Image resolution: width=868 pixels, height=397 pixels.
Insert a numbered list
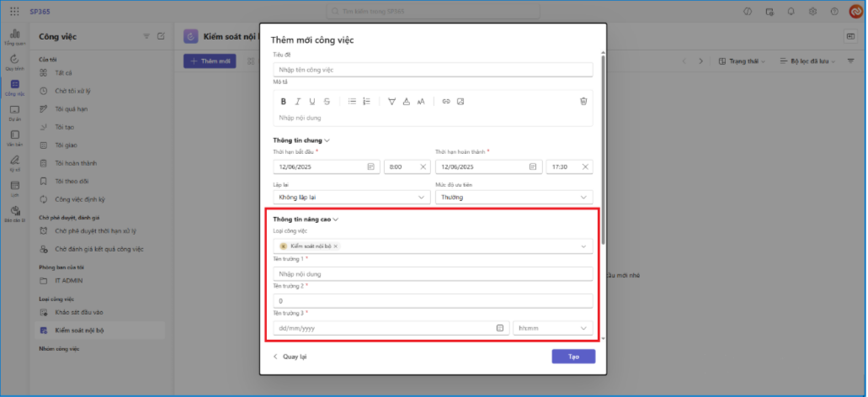pyautogui.click(x=366, y=101)
